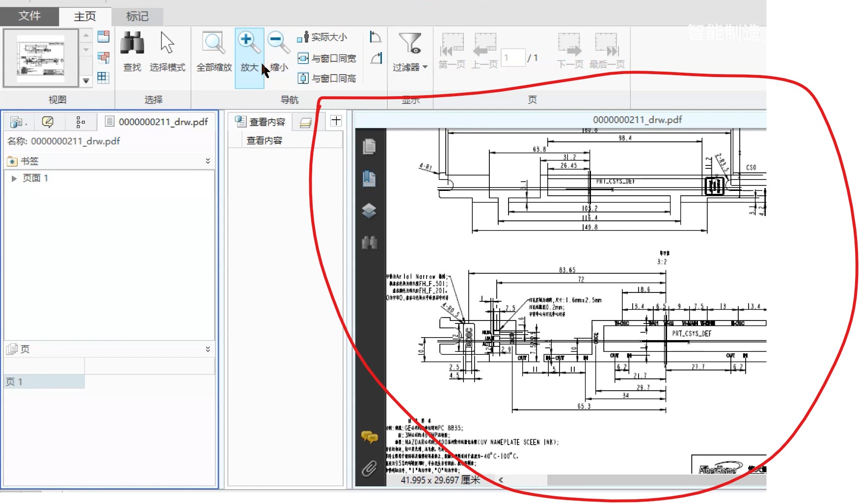
Task: Switch to the 标记 ribbon tab
Action: (137, 17)
